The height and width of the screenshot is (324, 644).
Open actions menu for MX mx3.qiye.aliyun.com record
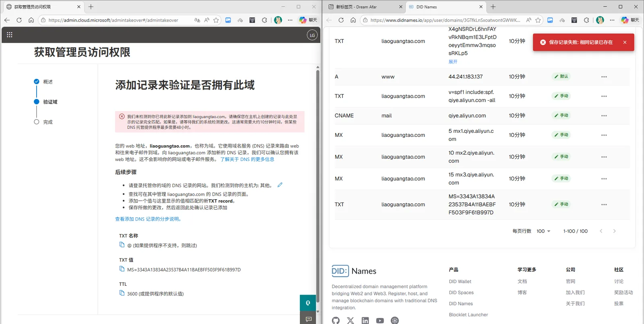pyautogui.click(x=604, y=179)
